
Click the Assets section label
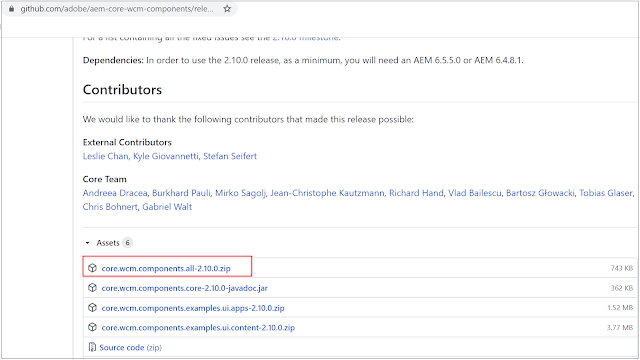click(108, 243)
